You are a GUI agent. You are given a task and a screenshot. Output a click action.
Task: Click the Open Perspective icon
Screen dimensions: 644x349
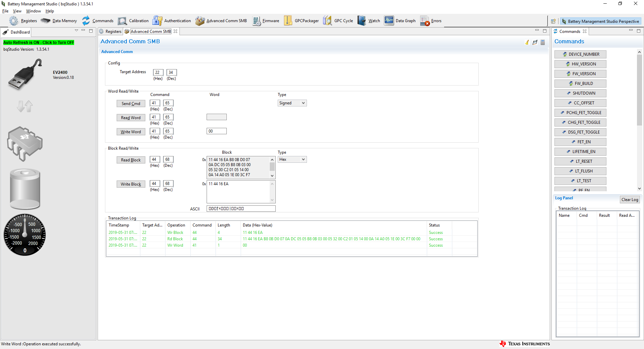click(553, 21)
